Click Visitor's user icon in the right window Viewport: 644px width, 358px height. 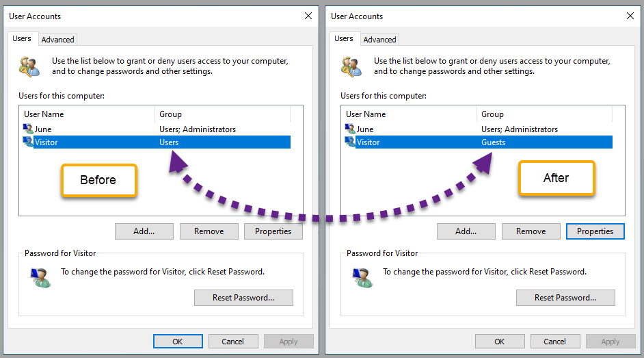pos(350,142)
